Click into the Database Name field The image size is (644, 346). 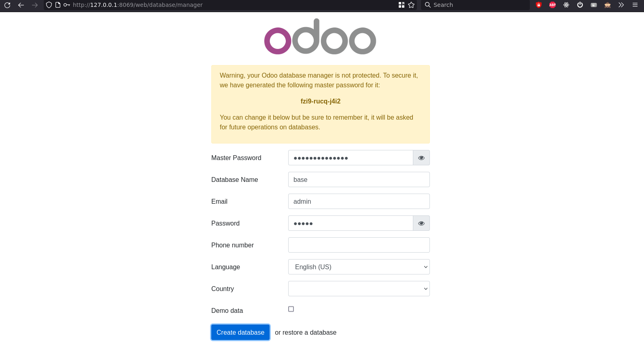(359, 179)
